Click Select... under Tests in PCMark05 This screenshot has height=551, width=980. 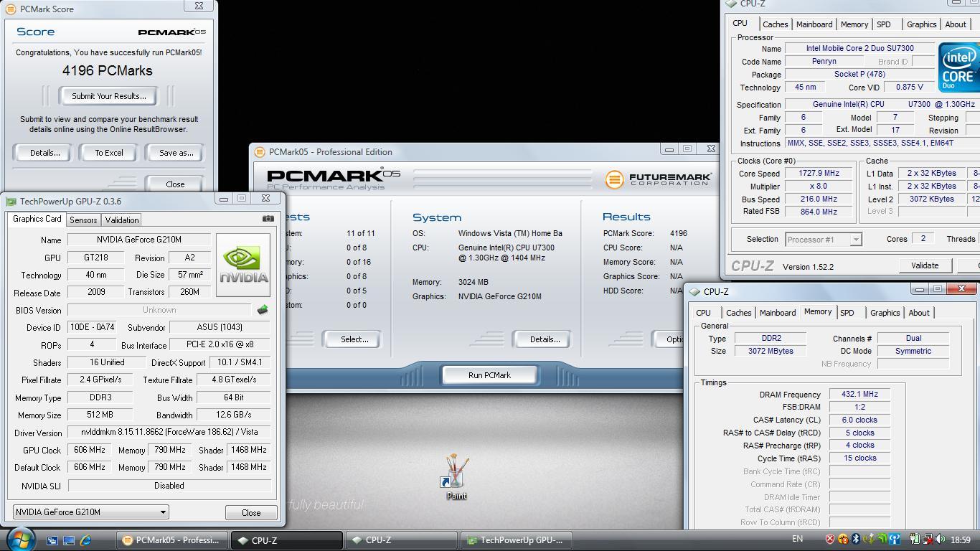point(354,339)
